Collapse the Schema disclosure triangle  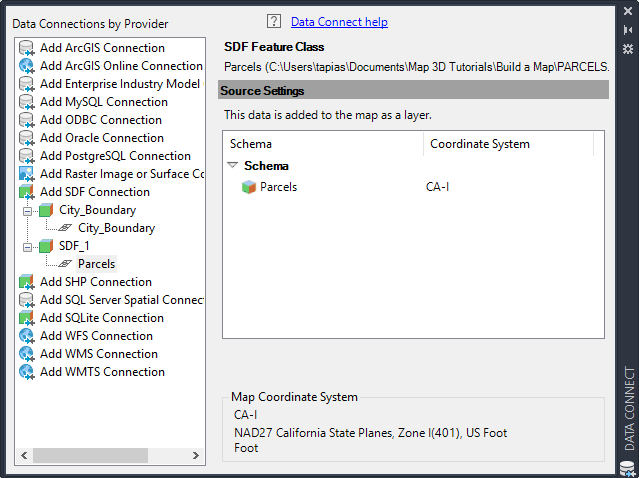click(233, 166)
